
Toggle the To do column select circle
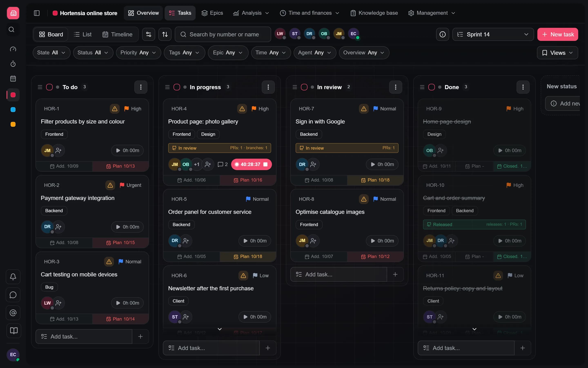(49, 87)
